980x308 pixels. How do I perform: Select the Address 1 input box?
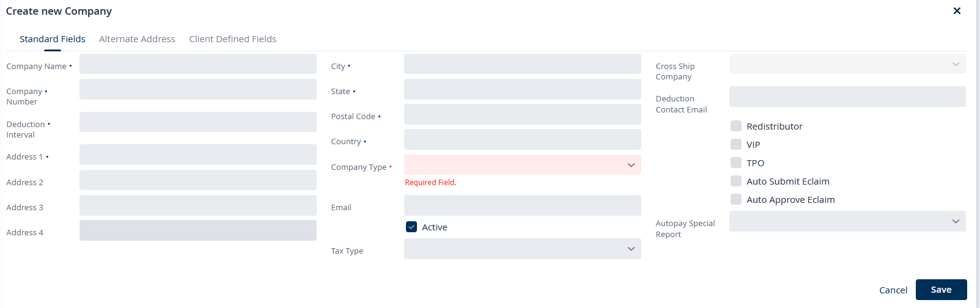[197, 155]
